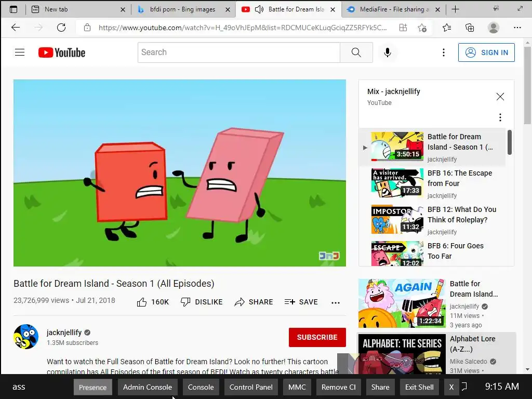Open Control Panel in bottom bar
Viewport: 532px width, 399px height.
(x=251, y=387)
